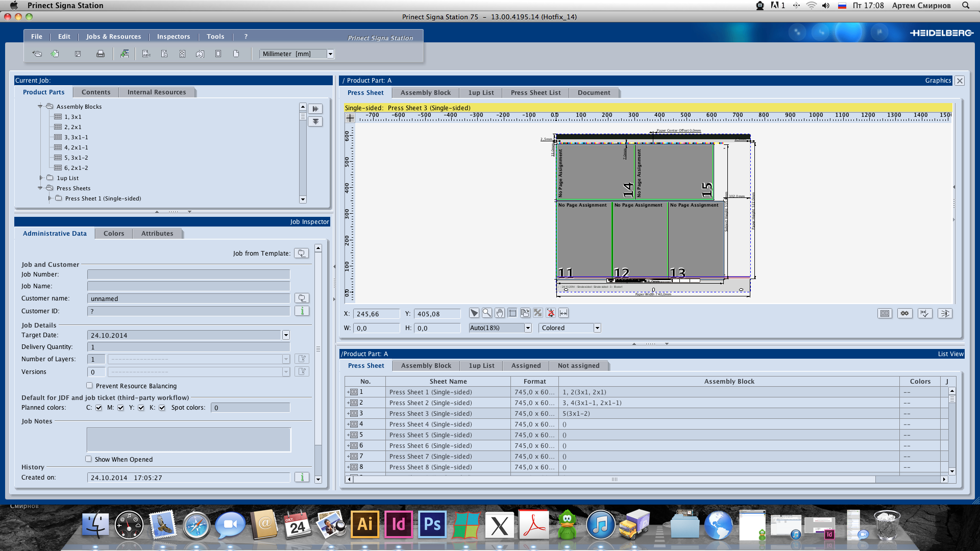
Task: Open iTunes from the dock
Action: 601,525
